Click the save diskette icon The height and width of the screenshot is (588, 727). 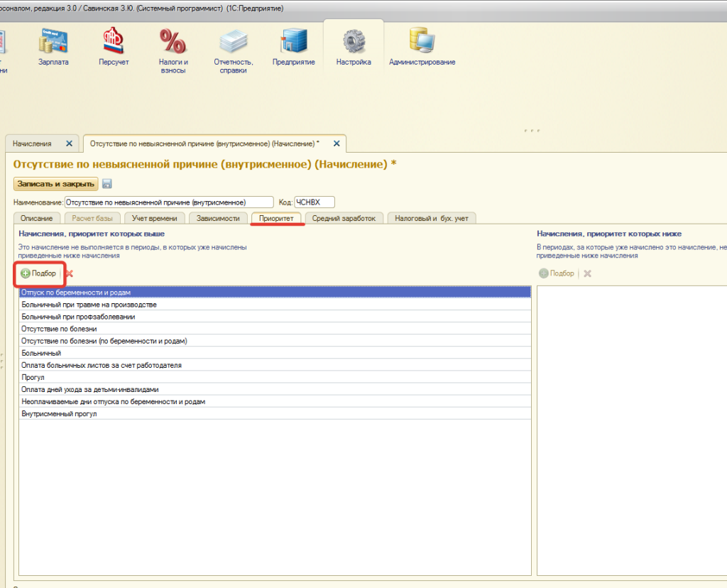pyautogui.click(x=107, y=184)
